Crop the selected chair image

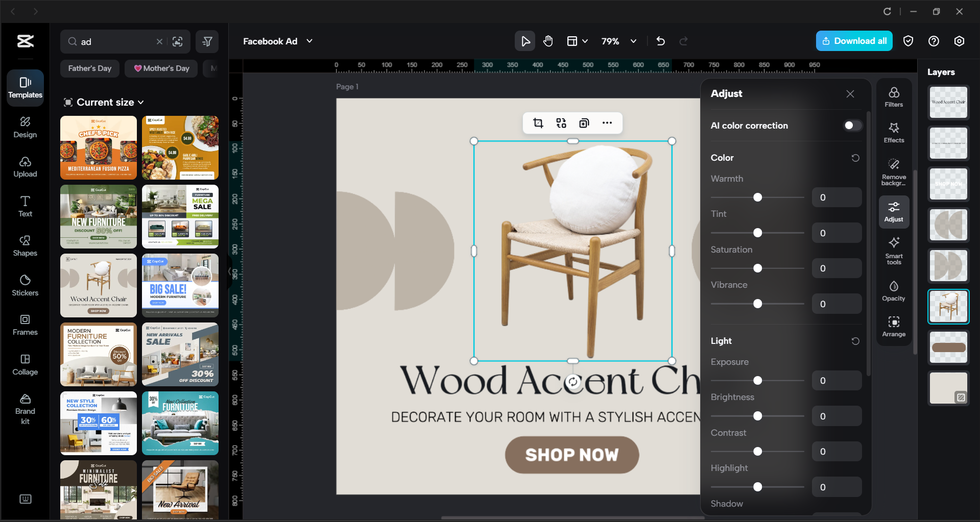[538, 122]
